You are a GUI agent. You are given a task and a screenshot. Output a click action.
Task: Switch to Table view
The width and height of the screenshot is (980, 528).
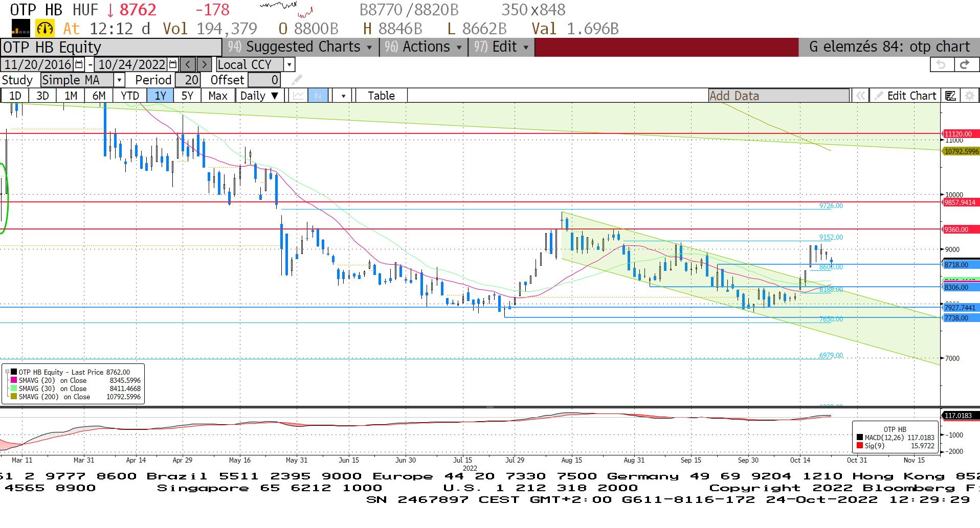coord(381,96)
